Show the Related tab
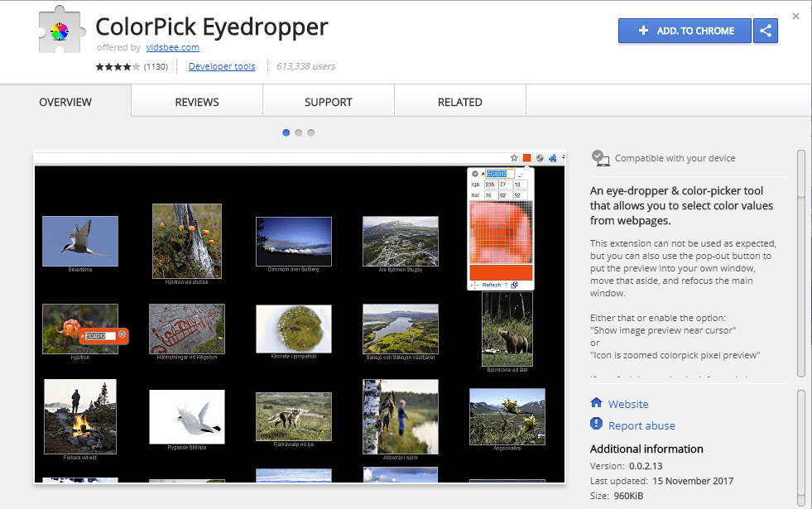Screen dimensions: 812x509 click(x=460, y=102)
